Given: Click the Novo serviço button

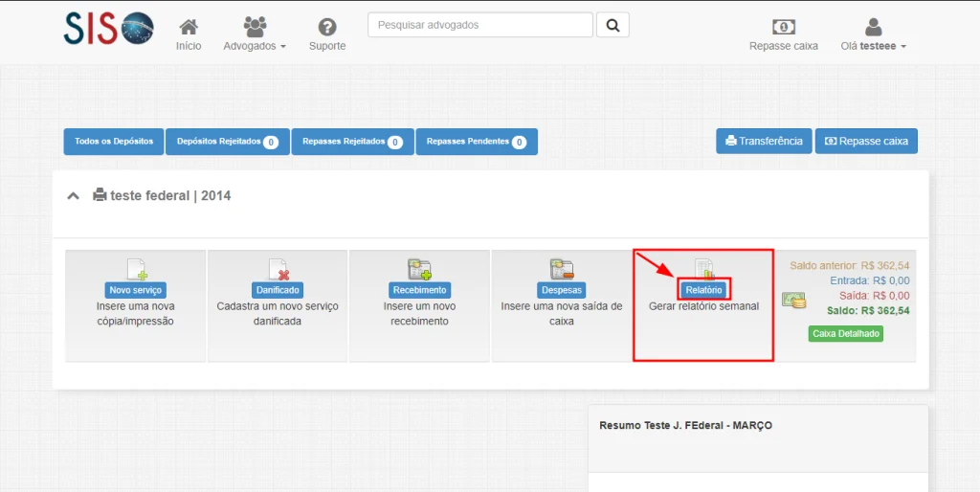Looking at the screenshot, I should (x=136, y=290).
